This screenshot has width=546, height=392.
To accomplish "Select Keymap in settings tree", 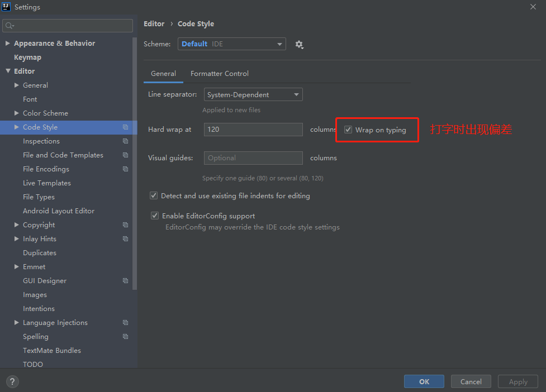I will click(27, 58).
